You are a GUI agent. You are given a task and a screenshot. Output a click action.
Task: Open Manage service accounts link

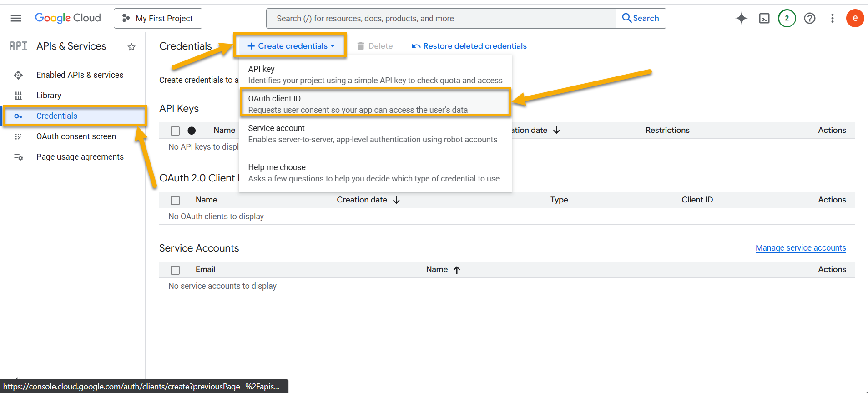[x=801, y=248]
